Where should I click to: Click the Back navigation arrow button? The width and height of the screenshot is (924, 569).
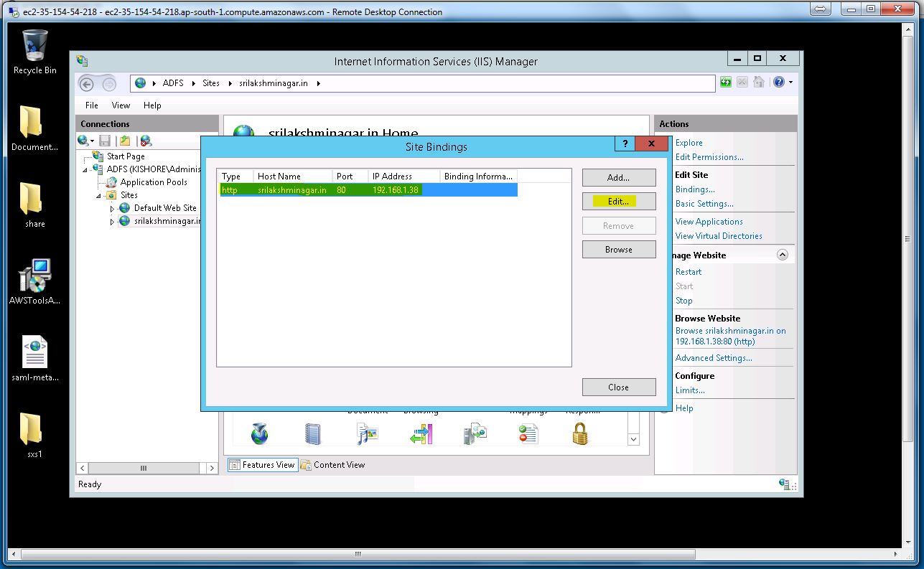tap(87, 84)
